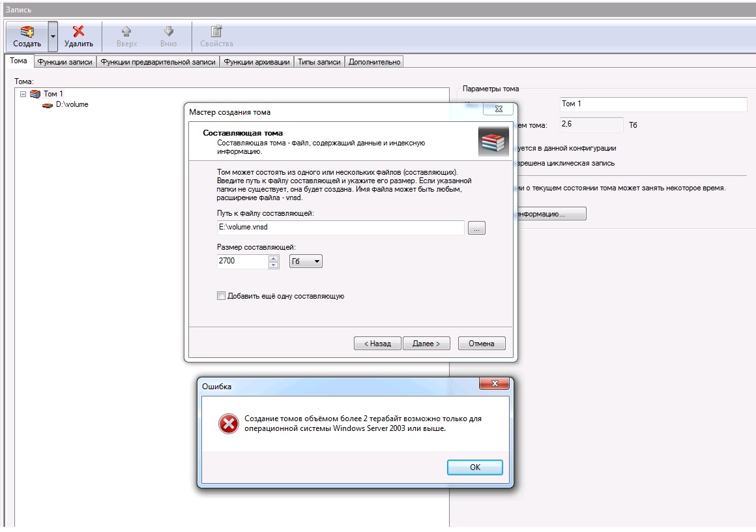Click the Вниз arrow toolbar icon

pos(168,32)
